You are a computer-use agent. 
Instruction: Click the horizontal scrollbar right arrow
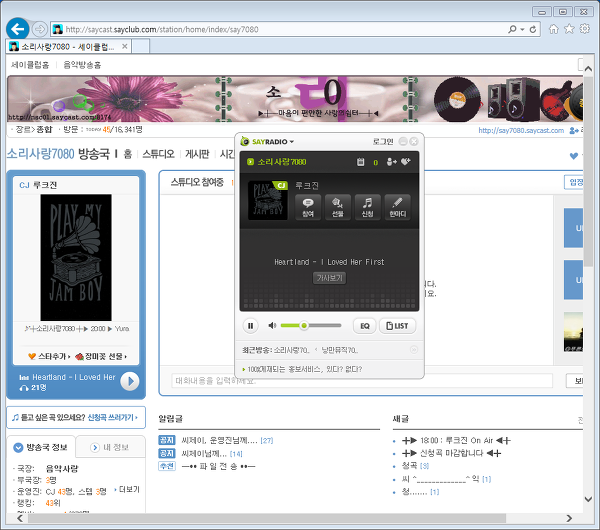pos(569,518)
